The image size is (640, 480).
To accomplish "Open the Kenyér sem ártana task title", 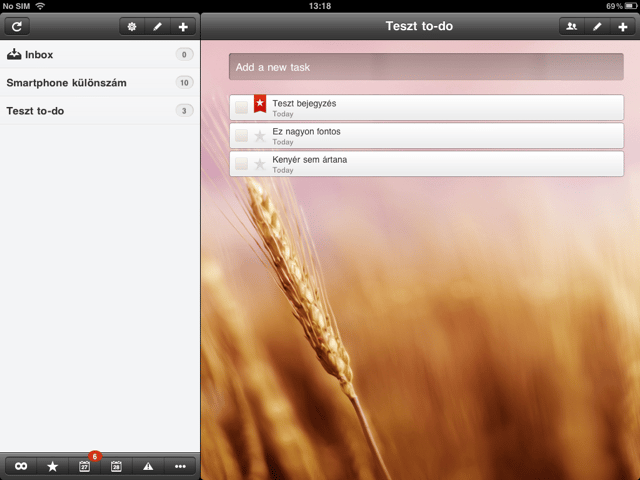I will 309,160.
